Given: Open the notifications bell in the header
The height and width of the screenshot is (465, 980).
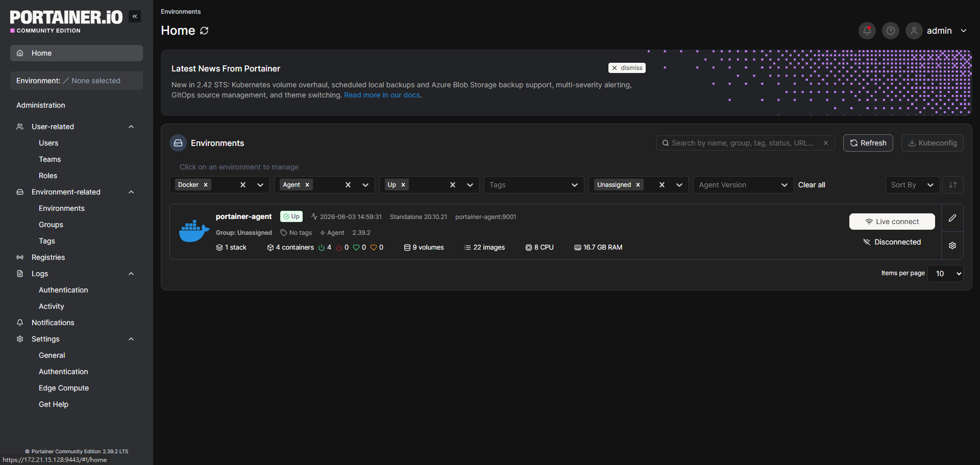Looking at the screenshot, I should pos(867,31).
